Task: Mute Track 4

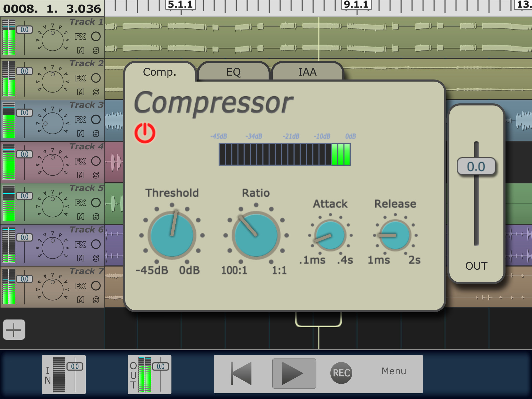Action: (x=81, y=175)
